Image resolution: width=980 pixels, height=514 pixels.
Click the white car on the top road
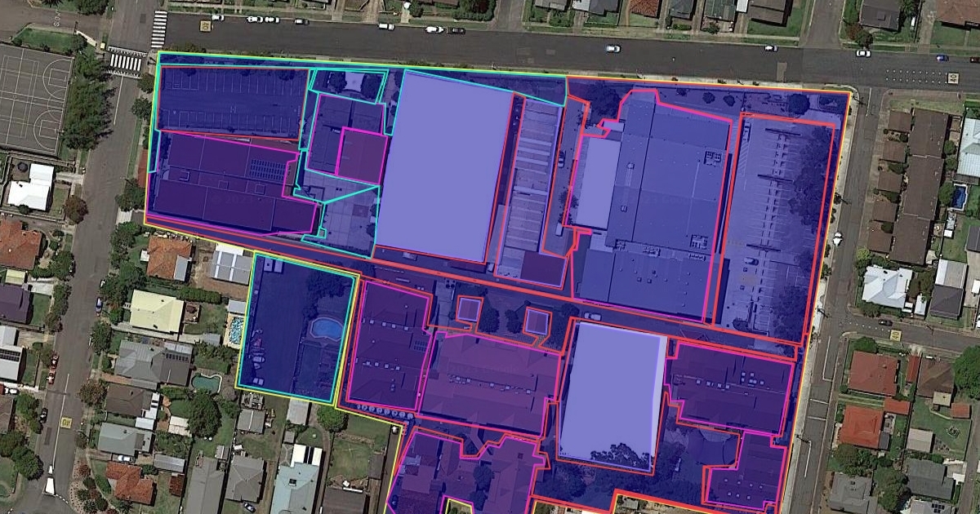coord(612,48)
